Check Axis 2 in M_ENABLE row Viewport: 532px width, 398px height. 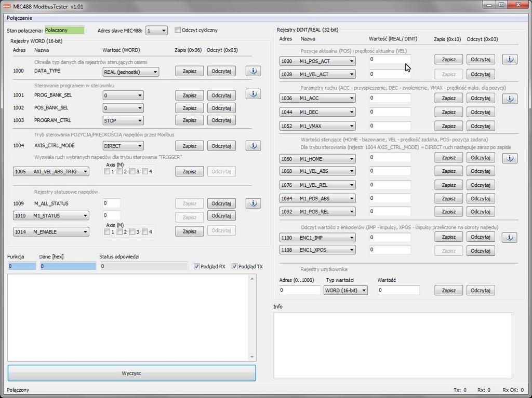pyautogui.click(x=120, y=232)
